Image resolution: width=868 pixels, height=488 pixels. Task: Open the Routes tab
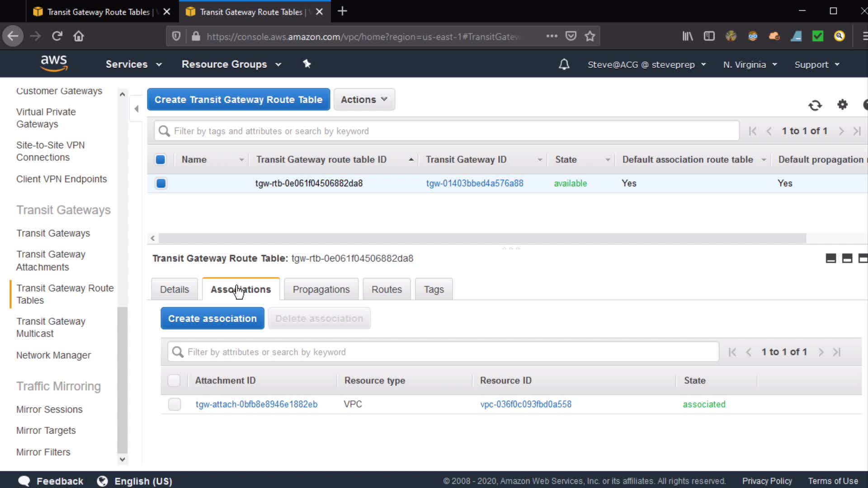click(x=387, y=289)
